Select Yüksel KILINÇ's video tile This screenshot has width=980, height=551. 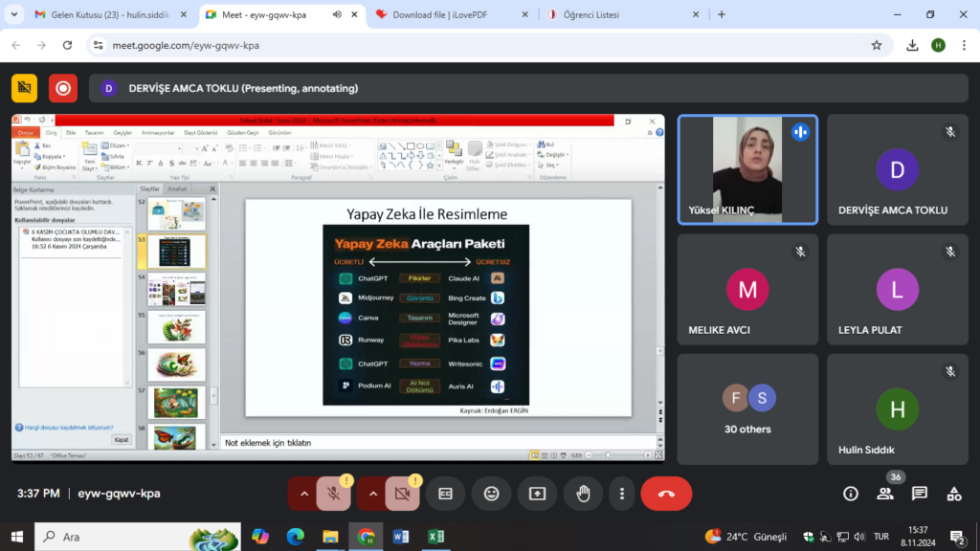pos(747,169)
